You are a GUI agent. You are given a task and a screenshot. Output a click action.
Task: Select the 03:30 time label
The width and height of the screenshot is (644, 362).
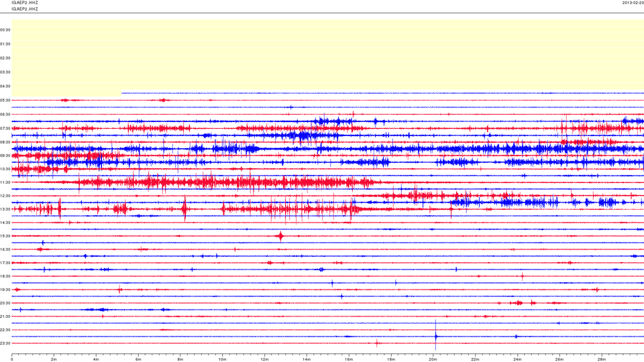tap(5, 72)
